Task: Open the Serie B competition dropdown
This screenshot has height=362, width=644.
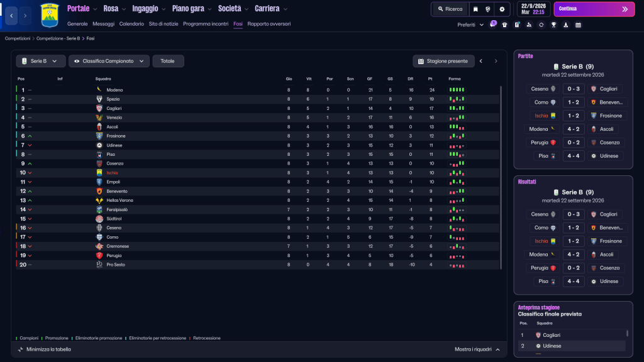Action: click(40, 61)
